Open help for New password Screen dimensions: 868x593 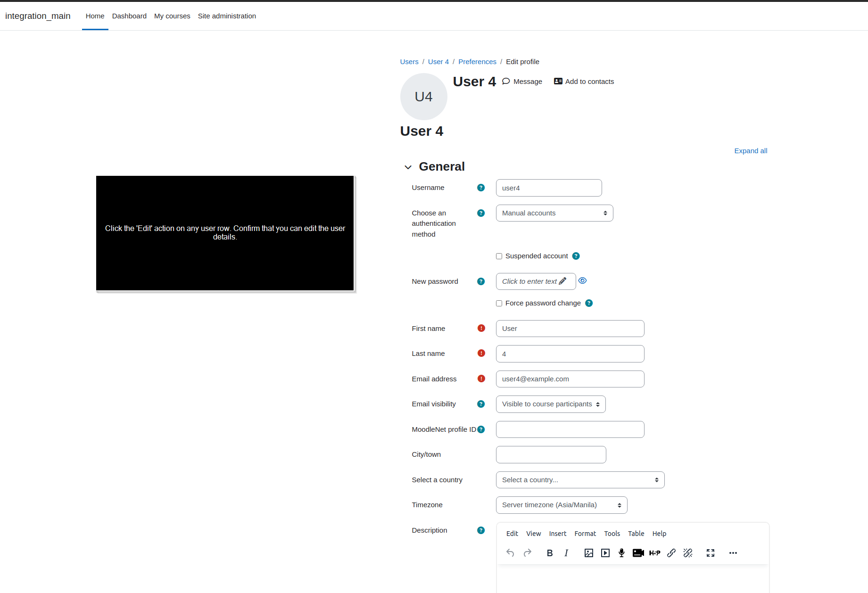[x=481, y=281]
